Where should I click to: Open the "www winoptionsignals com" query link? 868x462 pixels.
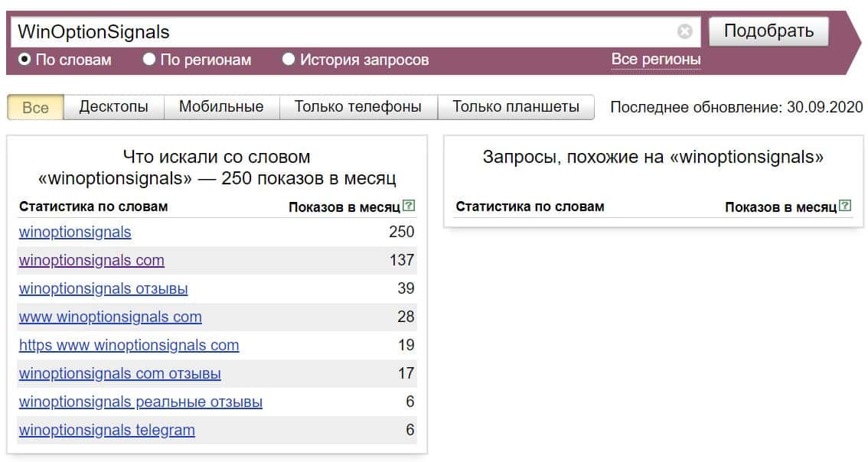(x=110, y=317)
